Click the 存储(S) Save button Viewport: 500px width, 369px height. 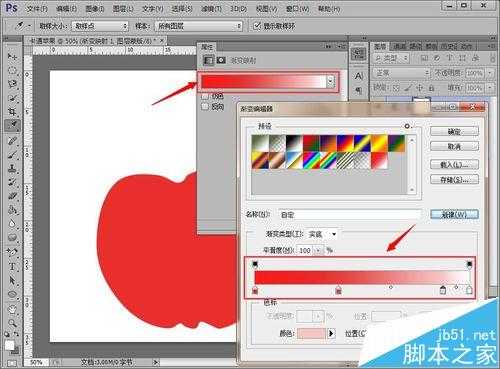click(x=454, y=179)
